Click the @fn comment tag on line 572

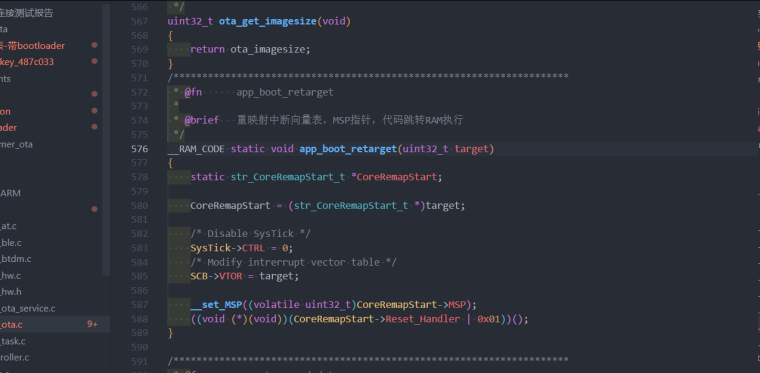(x=193, y=92)
